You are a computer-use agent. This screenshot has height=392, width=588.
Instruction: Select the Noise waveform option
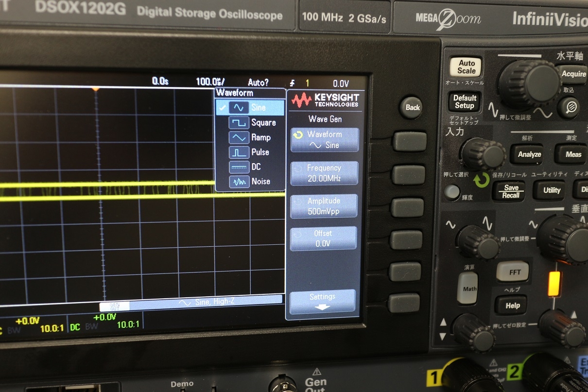tap(250, 181)
